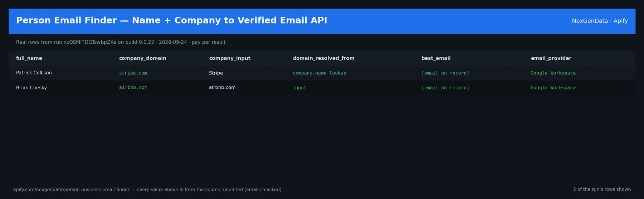Click Google Workspace in Patrick Collison row
Viewport: 644px width, 199px height.
pyautogui.click(x=553, y=73)
